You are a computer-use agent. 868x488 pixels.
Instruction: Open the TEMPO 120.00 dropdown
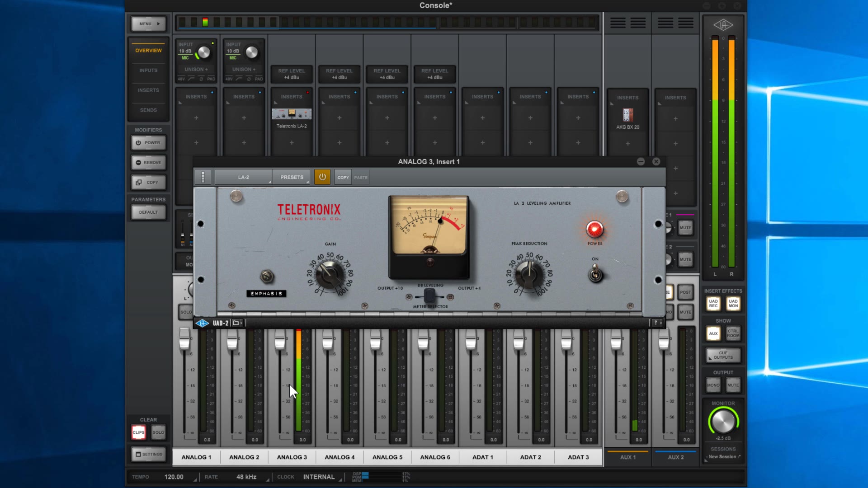click(x=180, y=477)
